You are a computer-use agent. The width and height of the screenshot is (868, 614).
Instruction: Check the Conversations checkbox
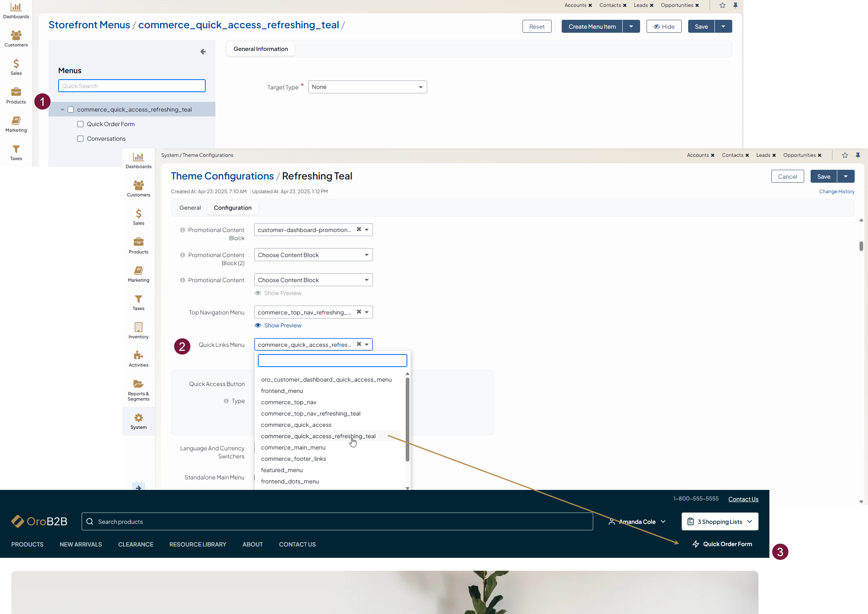(x=80, y=139)
